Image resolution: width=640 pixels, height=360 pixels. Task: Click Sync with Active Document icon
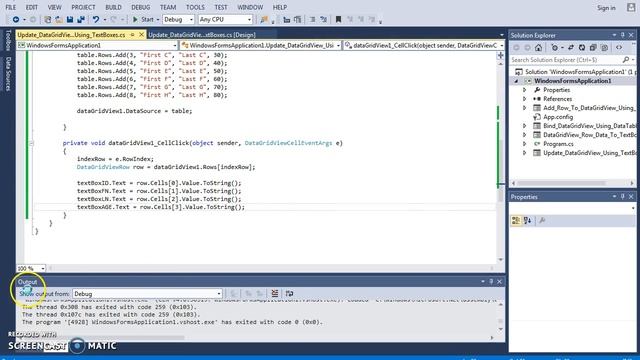(x=571, y=48)
